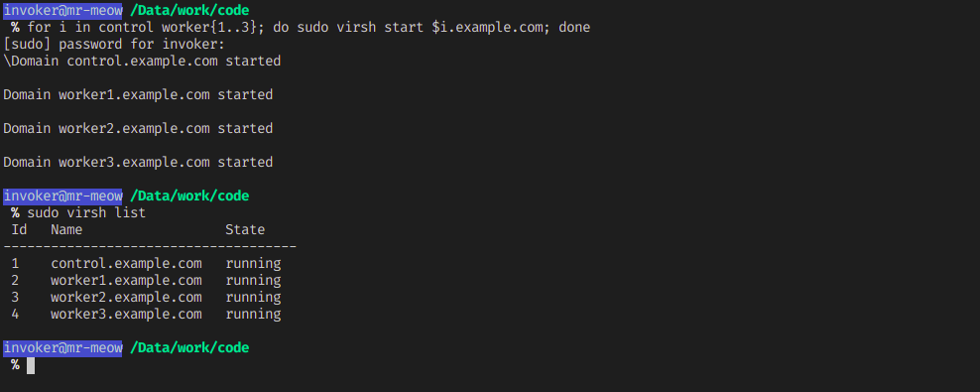The height and width of the screenshot is (392, 980).
Task: Click 'Domain worker3.example.com started' output line
Action: [x=138, y=163]
